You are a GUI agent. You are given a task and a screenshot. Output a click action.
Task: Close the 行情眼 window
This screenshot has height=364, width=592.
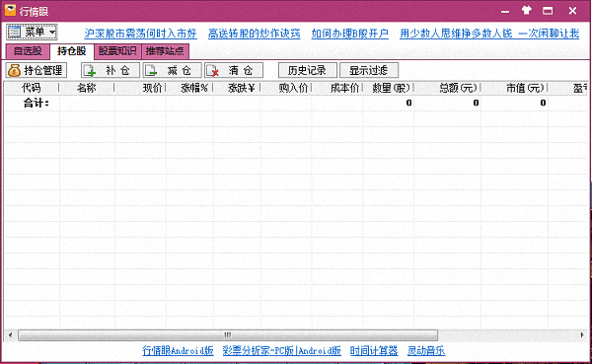pyautogui.click(x=572, y=11)
